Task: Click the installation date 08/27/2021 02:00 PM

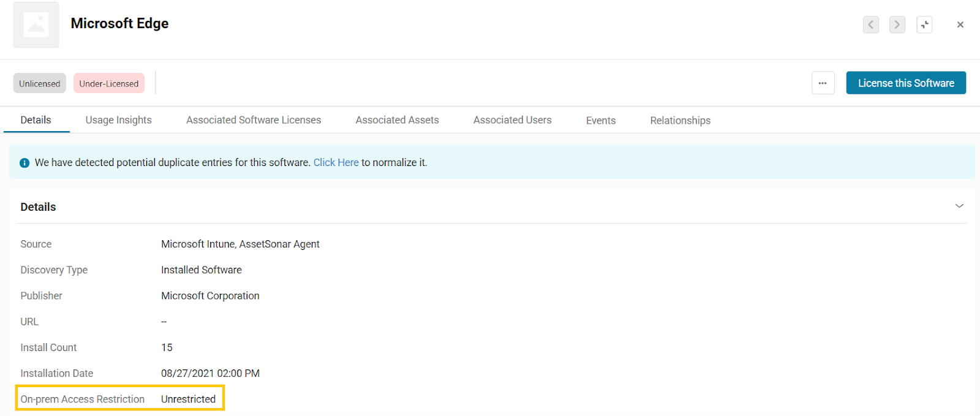Action: point(210,373)
